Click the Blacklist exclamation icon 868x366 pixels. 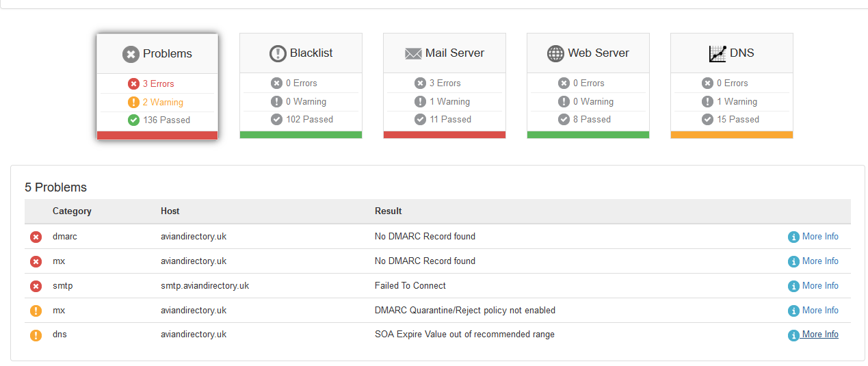click(x=278, y=53)
